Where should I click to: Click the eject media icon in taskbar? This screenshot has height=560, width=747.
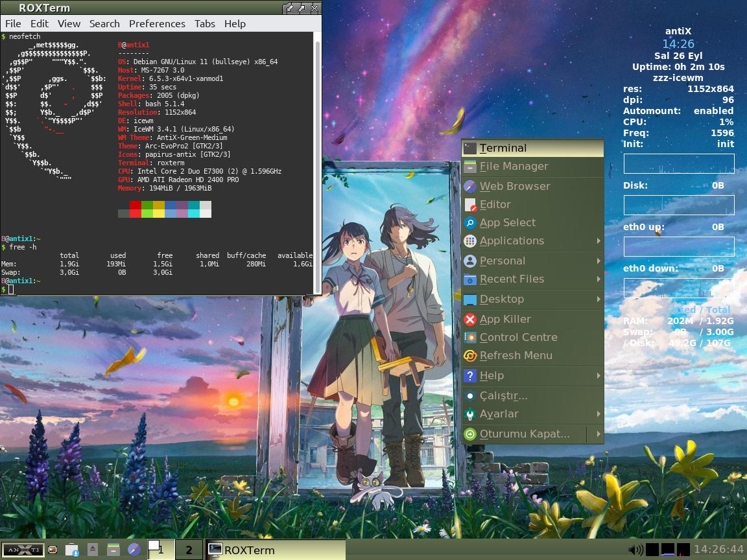pyautogui.click(x=93, y=550)
